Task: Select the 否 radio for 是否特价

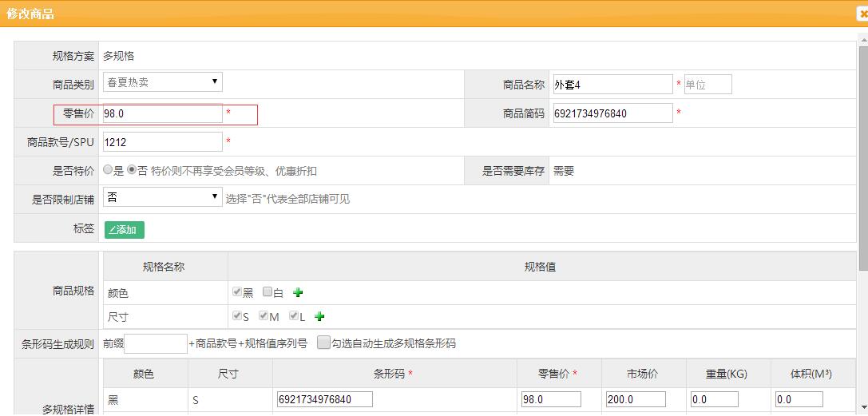Action: click(x=132, y=170)
